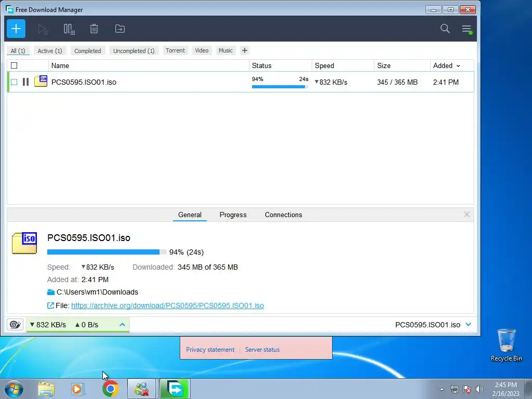The image size is (532, 399).
Task: Tick the checkbox for PCS0595.ISO01.iso
Action: [14, 82]
